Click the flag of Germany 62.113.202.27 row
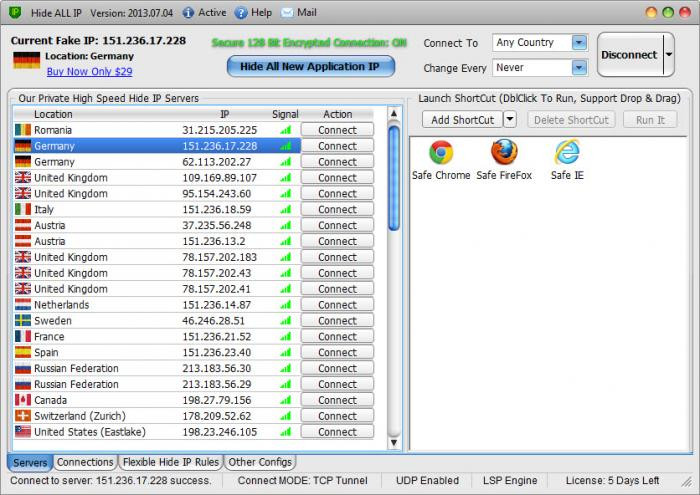The image size is (700, 495). (23, 162)
